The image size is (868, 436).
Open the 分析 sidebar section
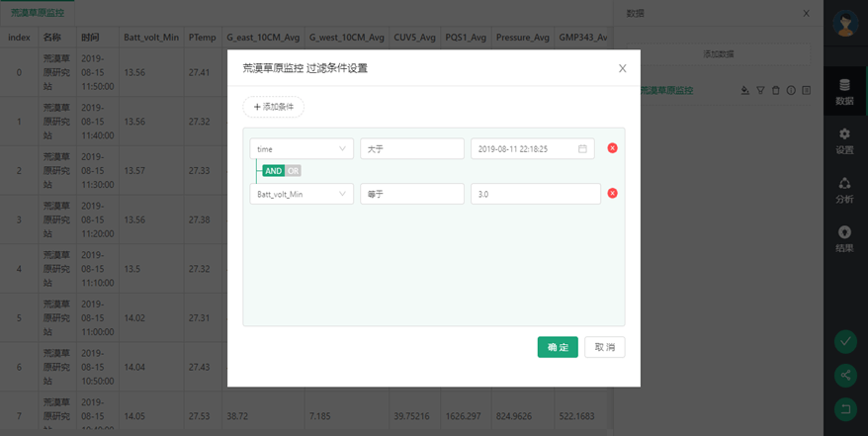click(844, 190)
